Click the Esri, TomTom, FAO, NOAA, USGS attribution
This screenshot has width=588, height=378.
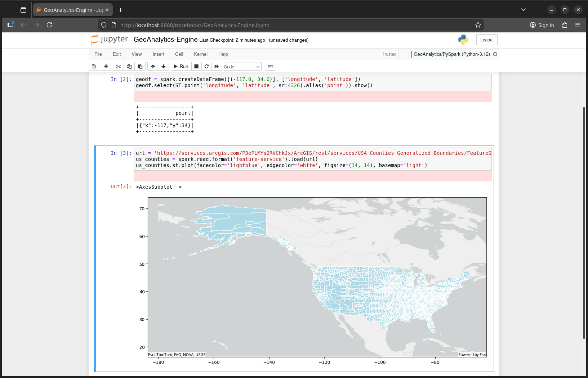click(177, 355)
